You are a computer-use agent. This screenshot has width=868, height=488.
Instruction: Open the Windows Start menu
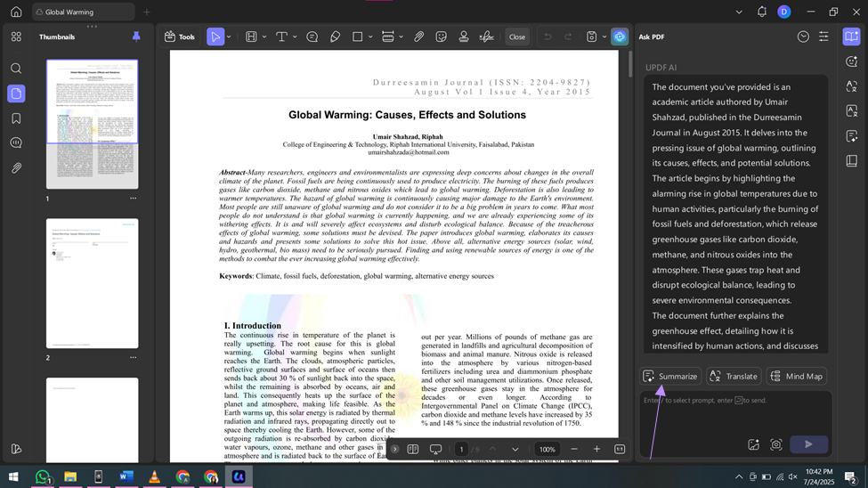14,476
